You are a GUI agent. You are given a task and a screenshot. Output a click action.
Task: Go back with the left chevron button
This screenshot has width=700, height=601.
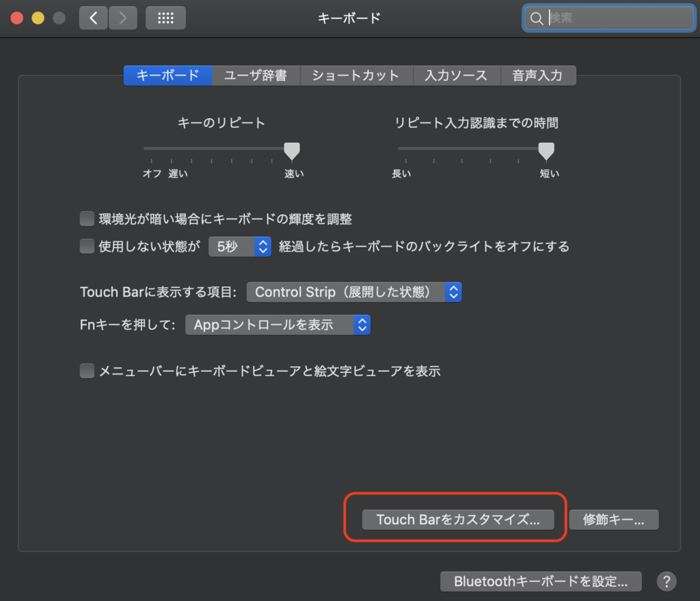(93, 18)
